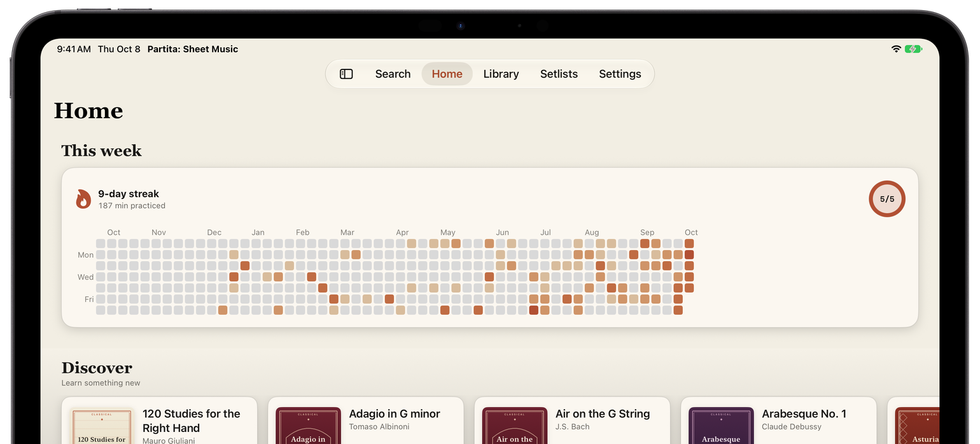This screenshot has height=444, width=980.
Task: Click the 'Jan' month label on heatmap
Action: (x=258, y=232)
